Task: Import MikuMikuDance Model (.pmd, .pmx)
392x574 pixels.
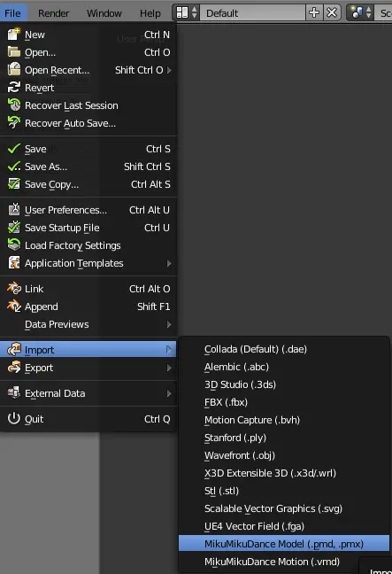Action: 284,544
